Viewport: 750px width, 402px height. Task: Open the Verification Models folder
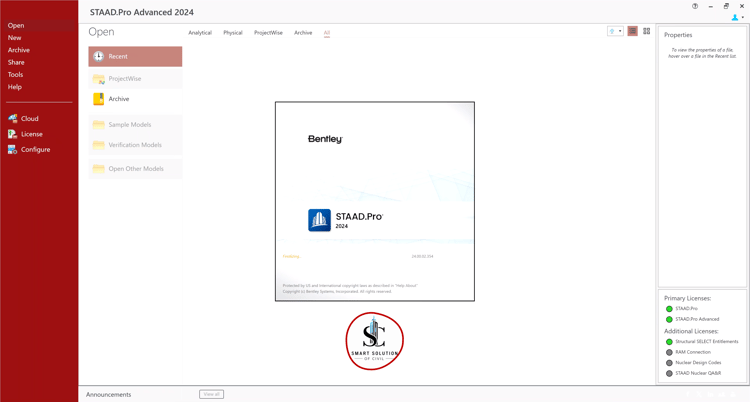(x=135, y=145)
